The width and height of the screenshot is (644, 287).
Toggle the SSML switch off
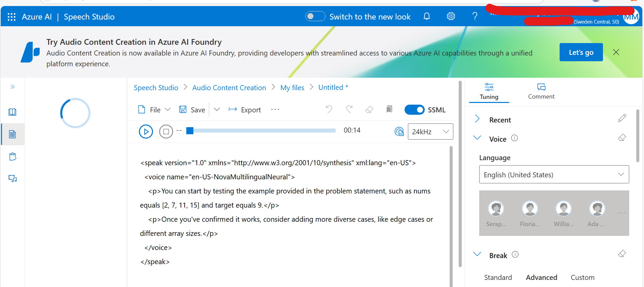(x=414, y=110)
